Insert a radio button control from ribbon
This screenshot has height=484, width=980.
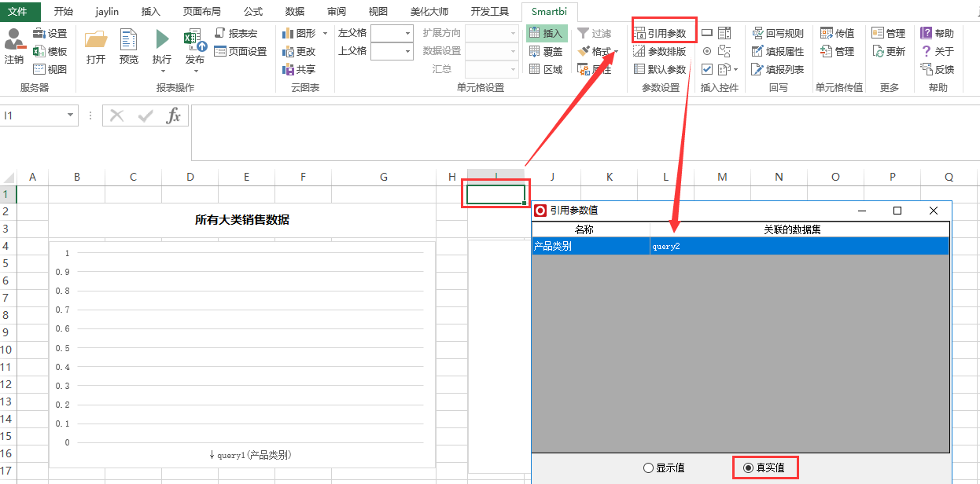click(706, 52)
